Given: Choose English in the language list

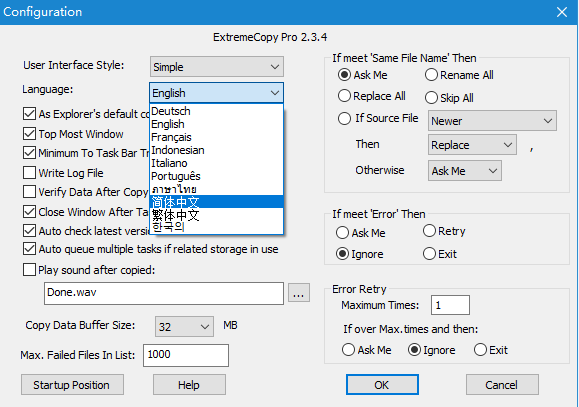Looking at the screenshot, I should [217, 124].
